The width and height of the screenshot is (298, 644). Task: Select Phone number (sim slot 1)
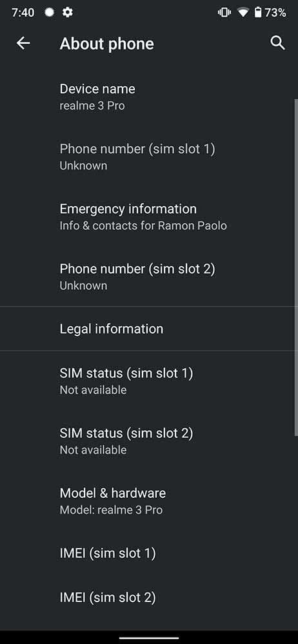(149, 156)
